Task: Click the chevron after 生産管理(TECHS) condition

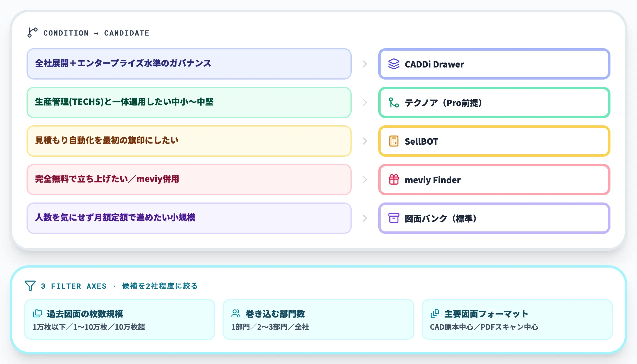Action: (365, 102)
